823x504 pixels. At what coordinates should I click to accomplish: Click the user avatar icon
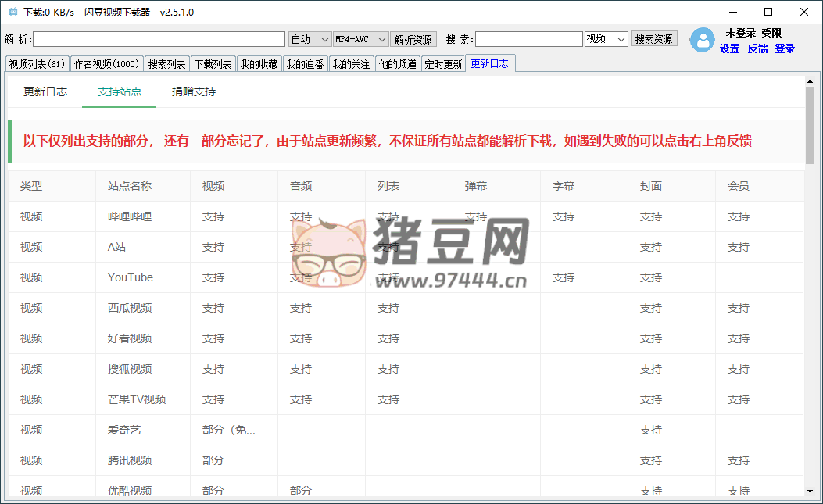(703, 40)
